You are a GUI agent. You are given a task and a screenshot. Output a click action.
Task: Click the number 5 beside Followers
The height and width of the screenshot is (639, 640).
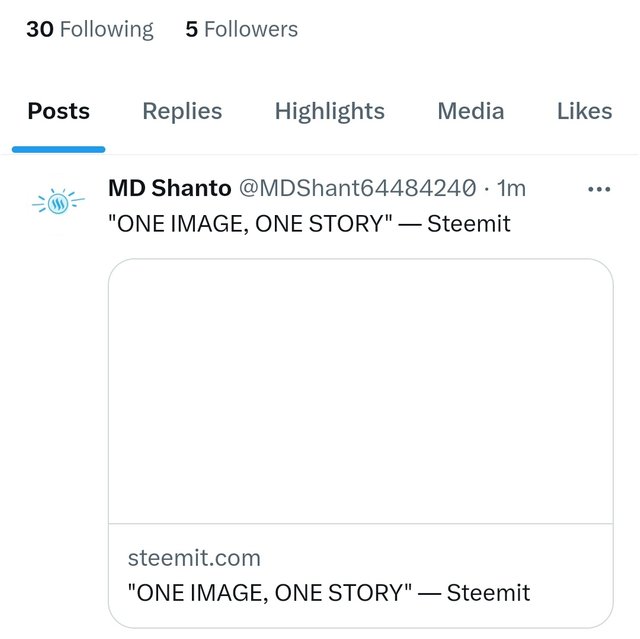191,30
